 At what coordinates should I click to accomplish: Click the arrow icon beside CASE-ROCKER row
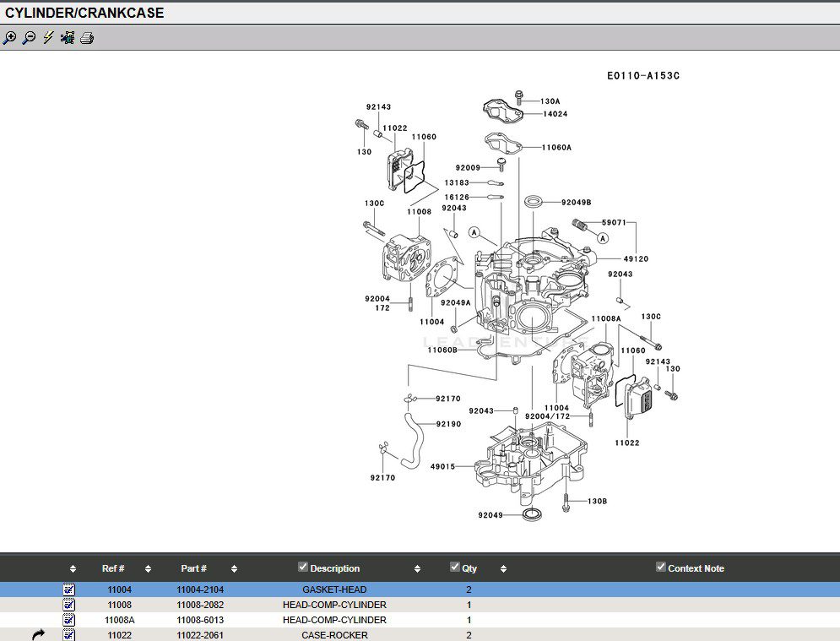coord(38,635)
